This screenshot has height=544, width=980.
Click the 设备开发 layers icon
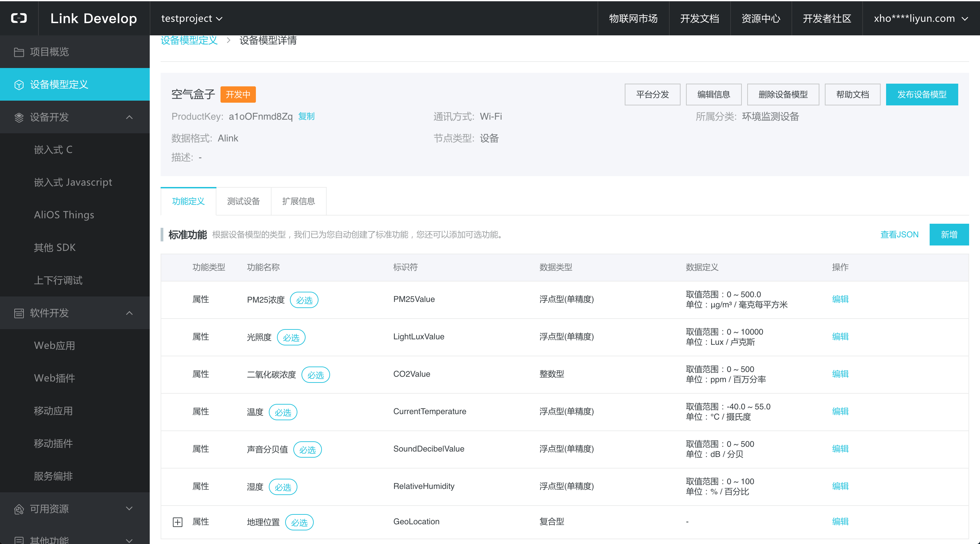[19, 117]
